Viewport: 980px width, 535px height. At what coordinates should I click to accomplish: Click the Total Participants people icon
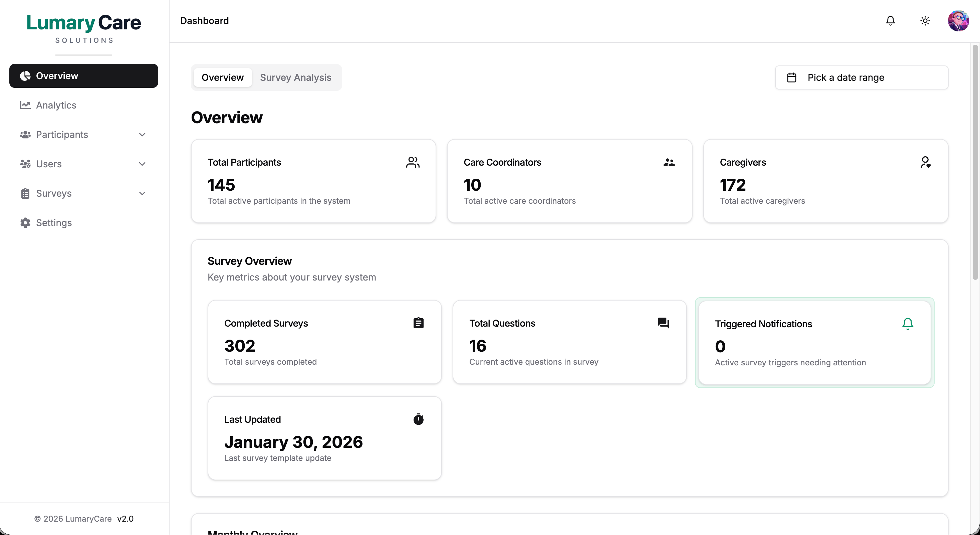(x=413, y=162)
